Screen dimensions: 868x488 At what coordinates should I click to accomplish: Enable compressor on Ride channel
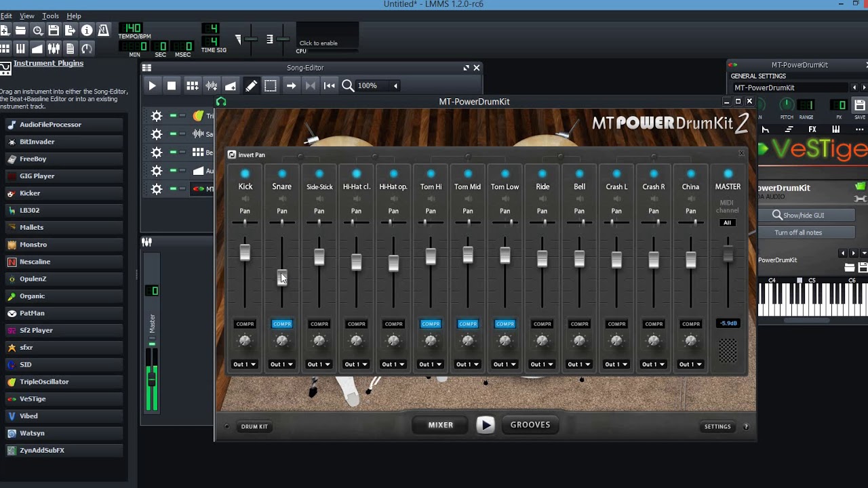[542, 324]
